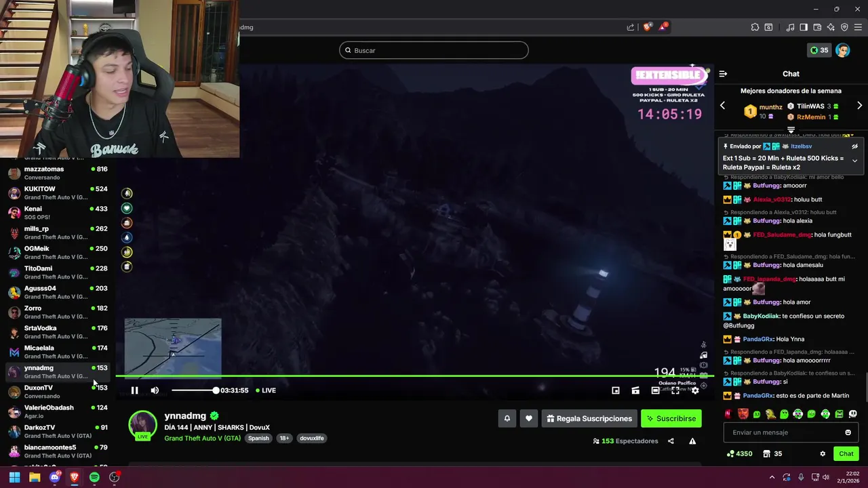Open the emoji picker in chat input

pyautogui.click(x=848, y=432)
